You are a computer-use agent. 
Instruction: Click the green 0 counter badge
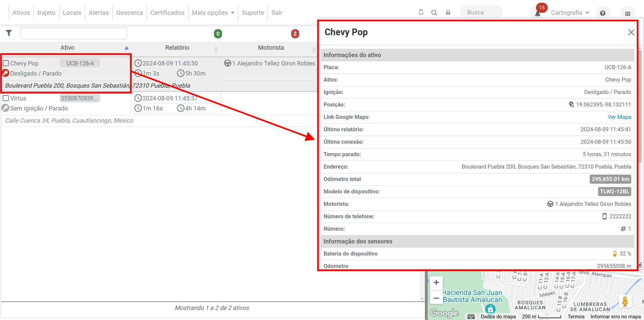[x=218, y=34]
